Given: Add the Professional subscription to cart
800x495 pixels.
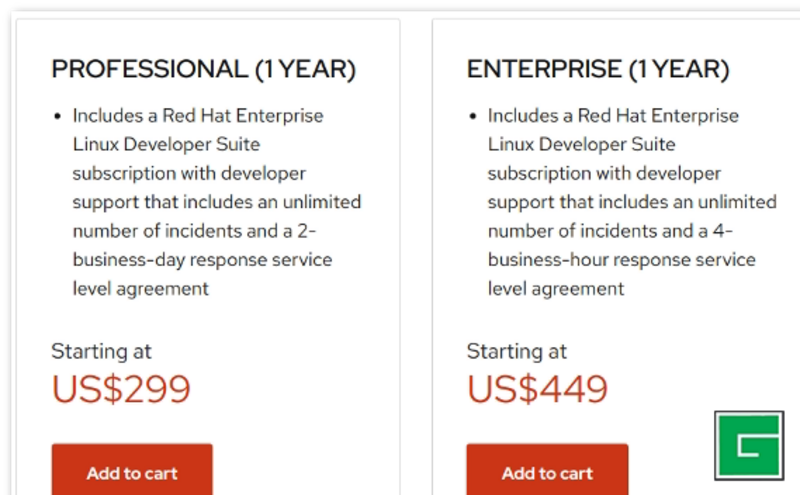Looking at the screenshot, I should (x=132, y=472).
